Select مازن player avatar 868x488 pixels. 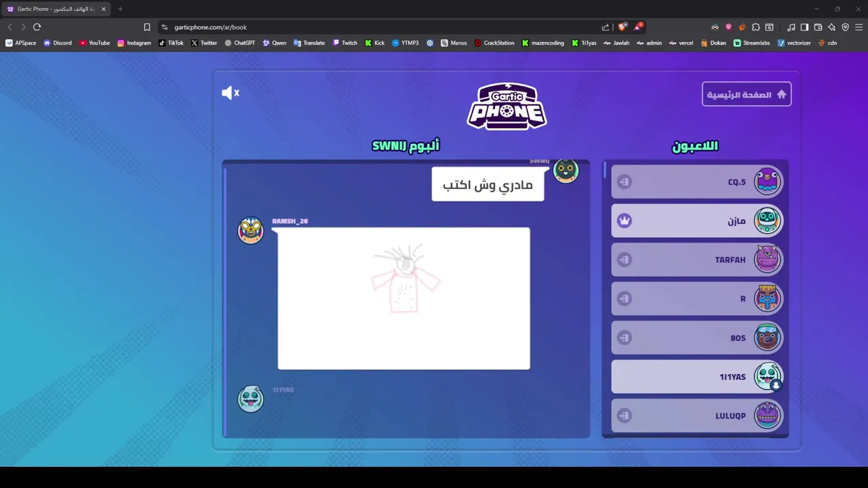click(x=768, y=221)
